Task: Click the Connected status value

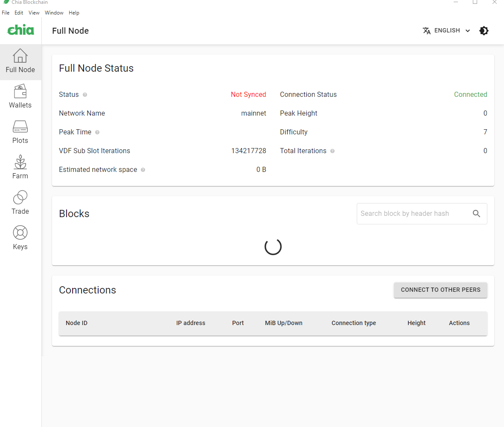Action: [470, 94]
